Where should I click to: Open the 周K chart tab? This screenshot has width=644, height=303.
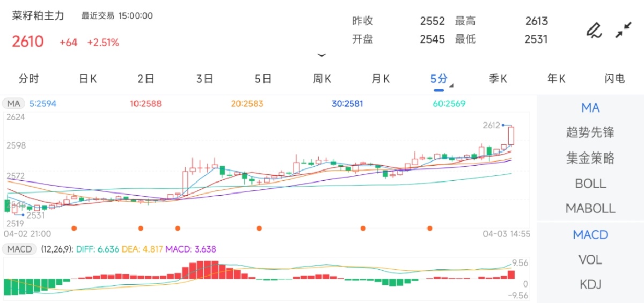[x=322, y=79]
